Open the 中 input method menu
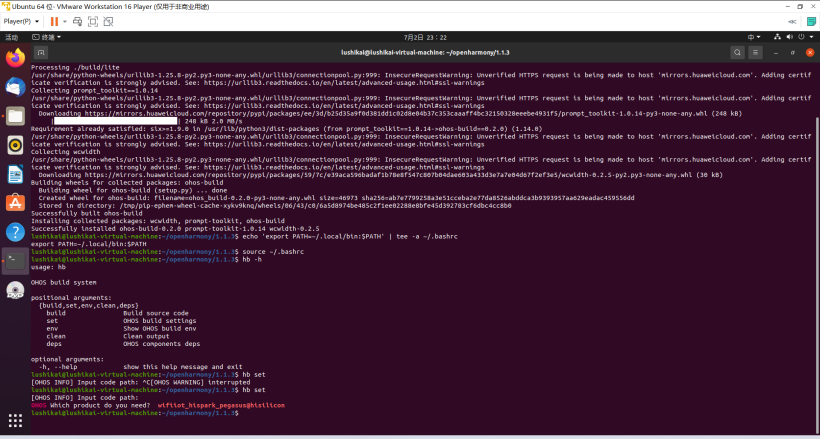This screenshot has height=439, width=820. click(754, 37)
